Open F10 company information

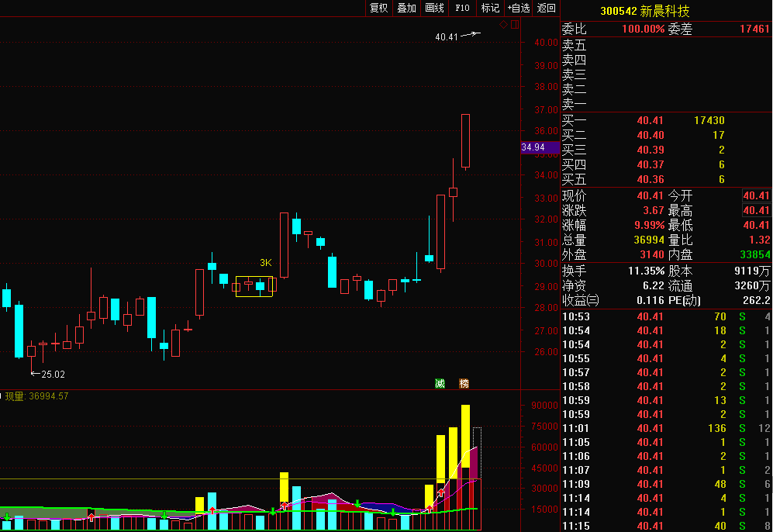coord(462,8)
